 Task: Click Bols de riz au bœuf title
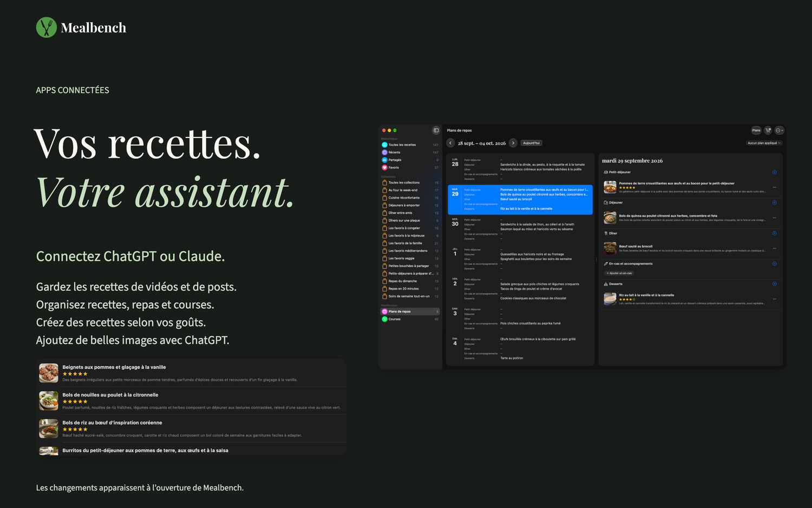click(x=112, y=422)
